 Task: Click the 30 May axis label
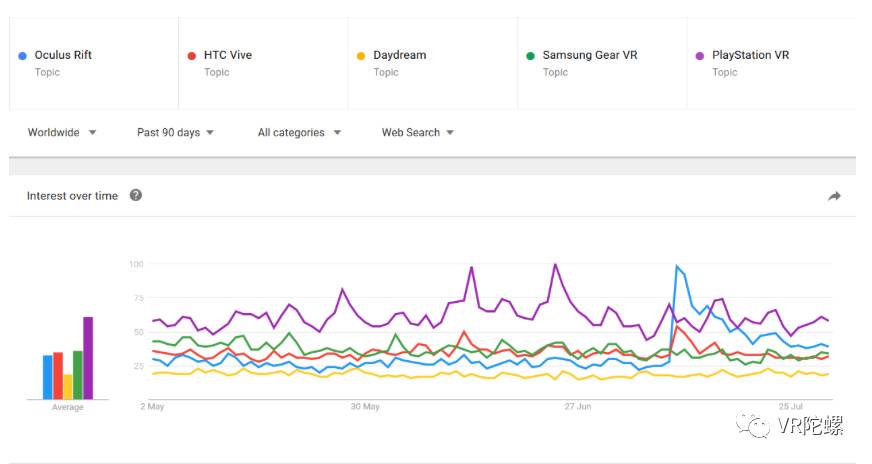[365, 407]
